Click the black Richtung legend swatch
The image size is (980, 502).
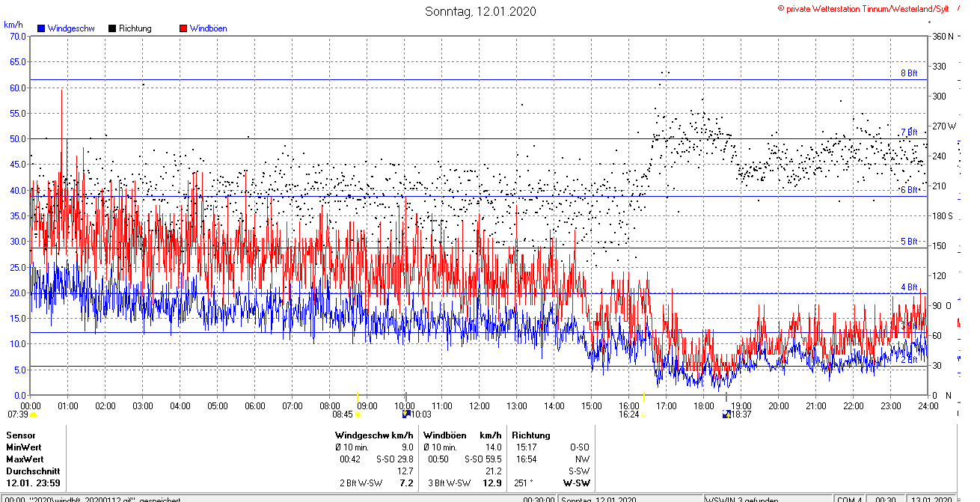112,28
